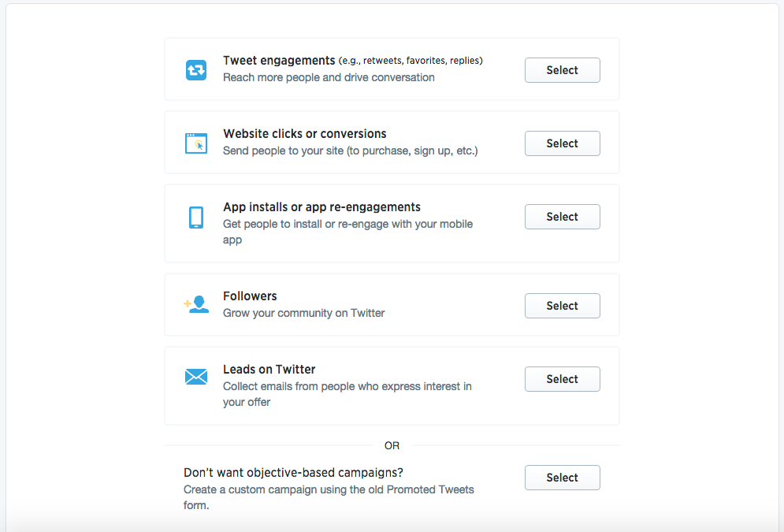Select the custom non-objective campaign option

click(562, 478)
